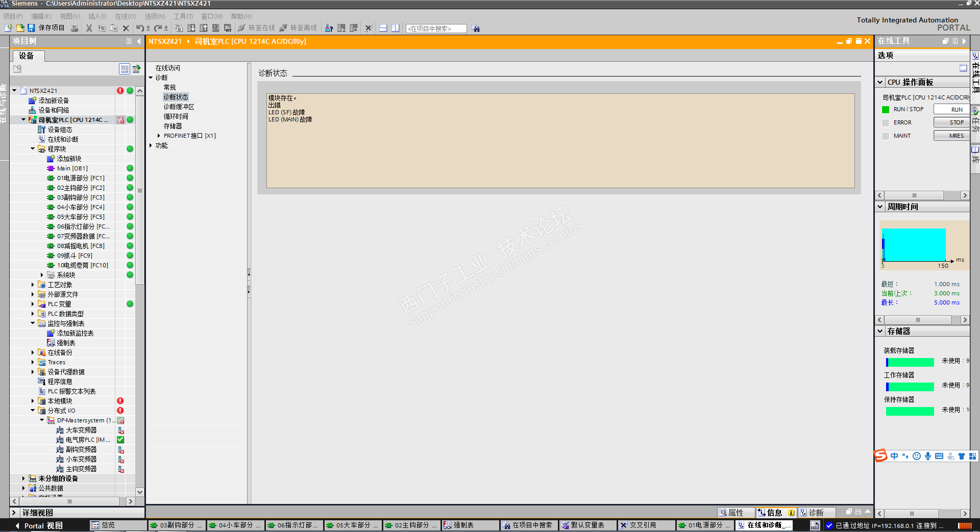Click the New project toolbar icon

point(9,28)
